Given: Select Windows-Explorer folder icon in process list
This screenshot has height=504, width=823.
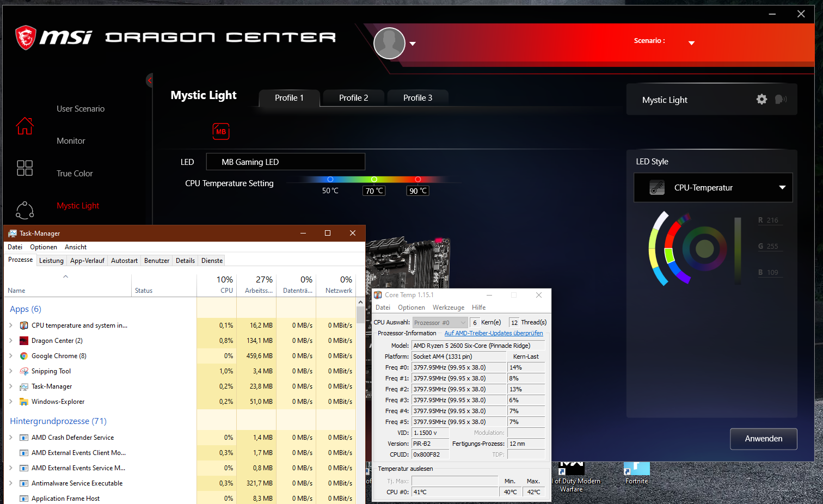Looking at the screenshot, I should (x=24, y=402).
